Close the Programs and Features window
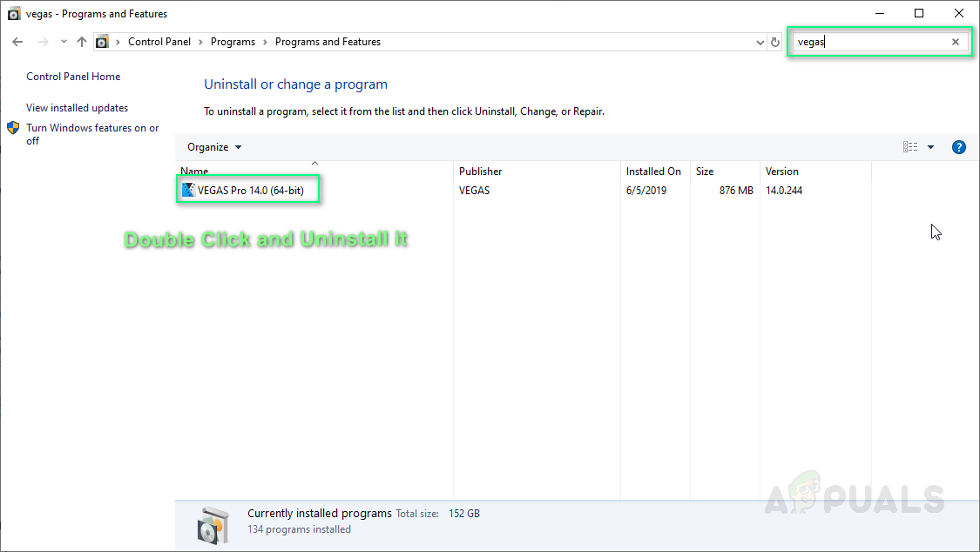The width and height of the screenshot is (980, 552). [959, 13]
